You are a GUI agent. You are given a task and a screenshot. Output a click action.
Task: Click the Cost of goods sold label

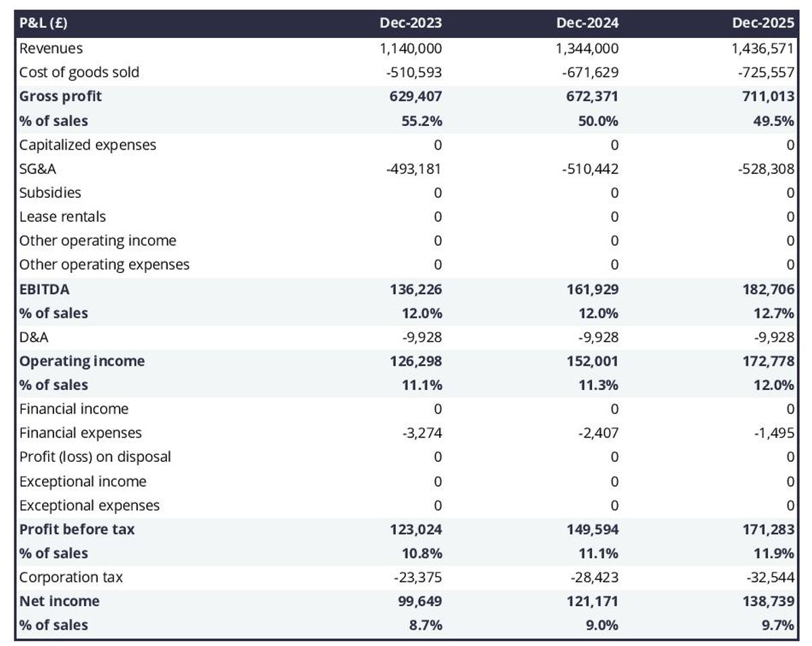coord(79,72)
